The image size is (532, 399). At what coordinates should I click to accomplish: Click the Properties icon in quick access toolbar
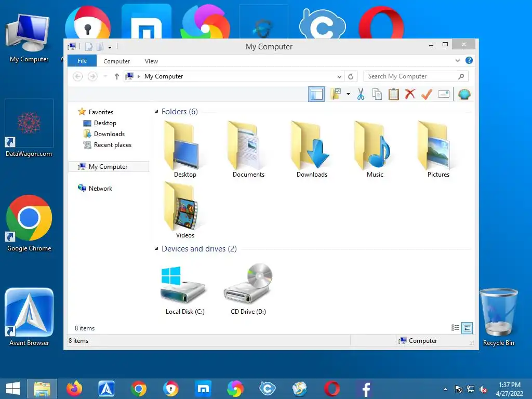pos(88,46)
